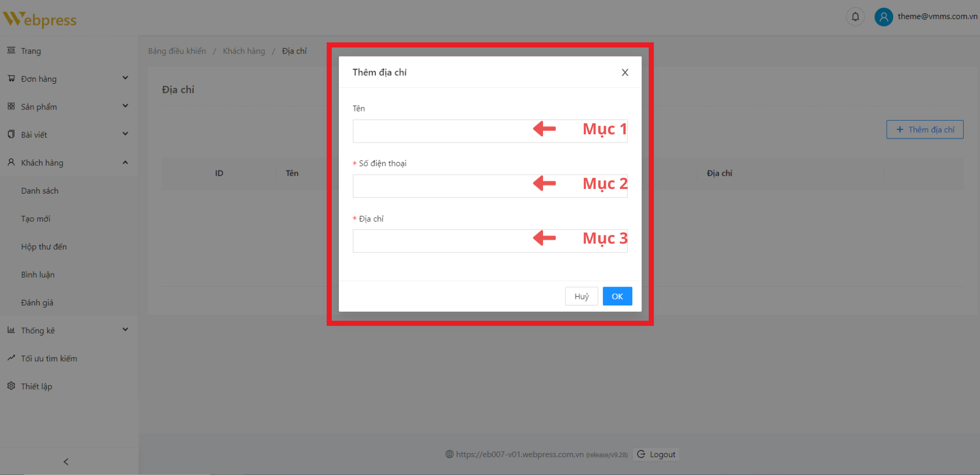Click the Sản phẩm grid icon
980x475 pixels.
11,106
